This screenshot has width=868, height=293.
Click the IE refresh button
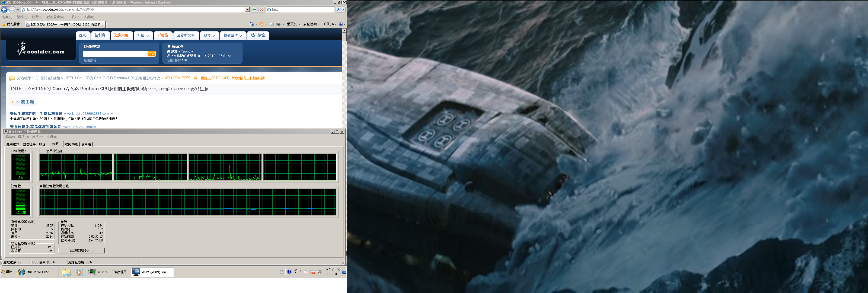click(x=254, y=9)
